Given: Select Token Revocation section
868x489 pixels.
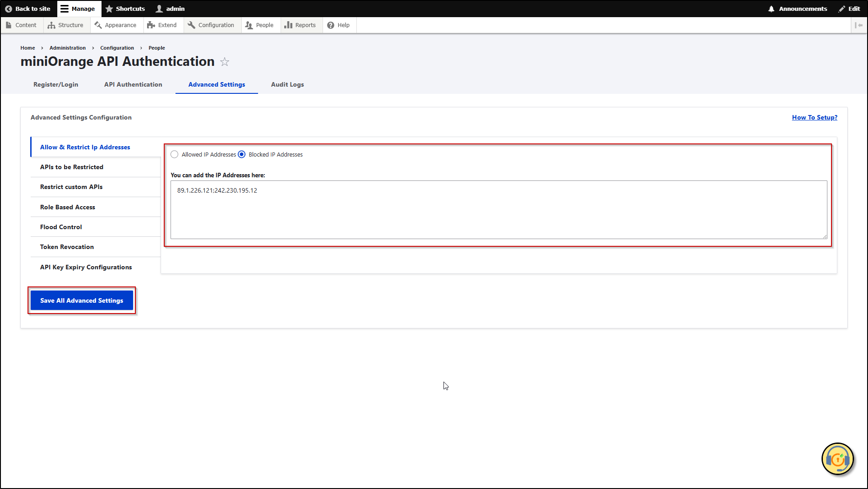Looking at the screenshot, I should 96,247.
